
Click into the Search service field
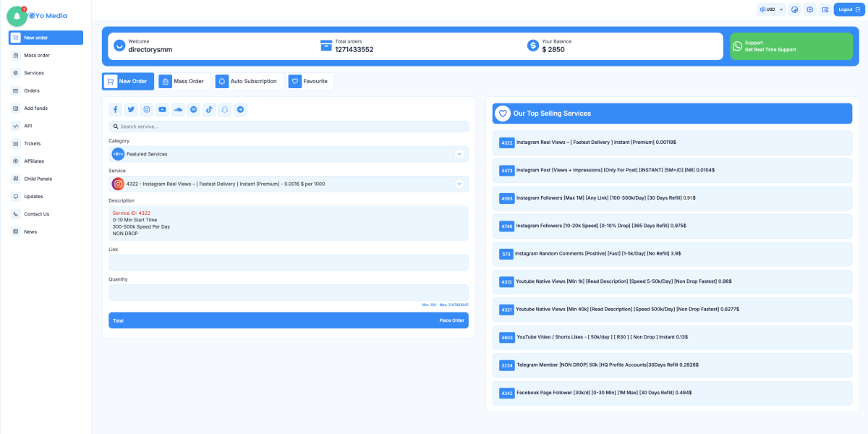coord(288,127)
